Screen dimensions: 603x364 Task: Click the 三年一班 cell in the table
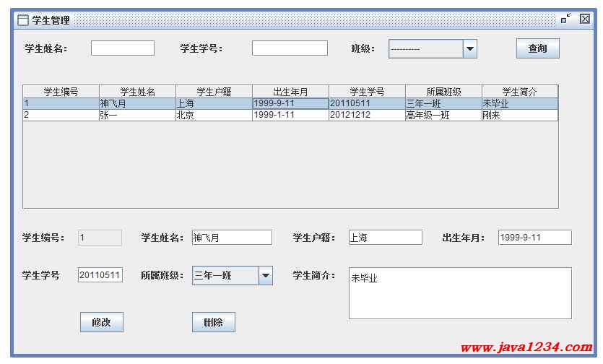tap(443, 103)
